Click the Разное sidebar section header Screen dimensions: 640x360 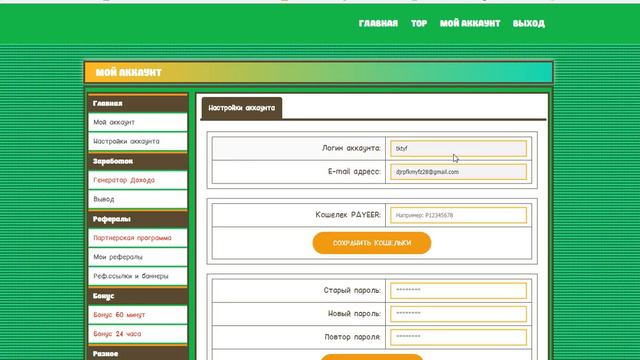click(138, 353)
